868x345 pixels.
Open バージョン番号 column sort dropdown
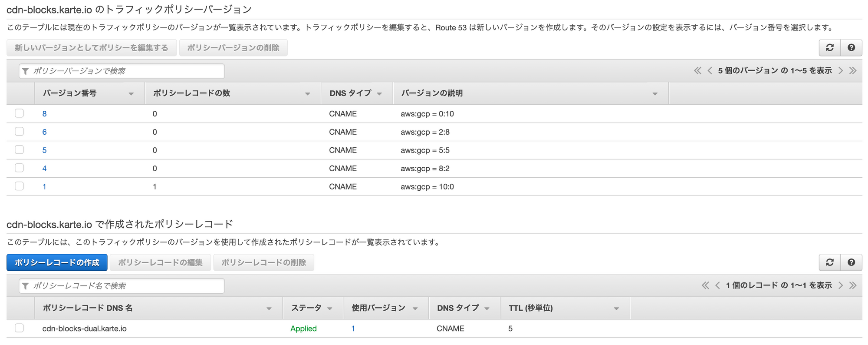click(131, 94)
